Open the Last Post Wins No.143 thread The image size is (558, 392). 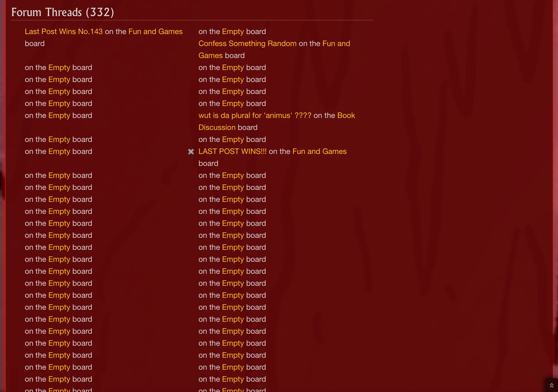64,32
